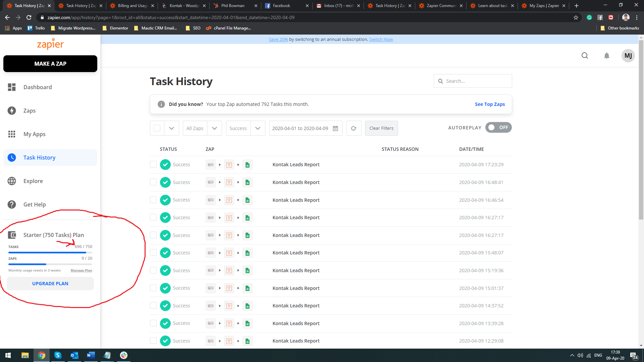Open the See Top Zaps link

pyautogui.click(x=490, y=104)
